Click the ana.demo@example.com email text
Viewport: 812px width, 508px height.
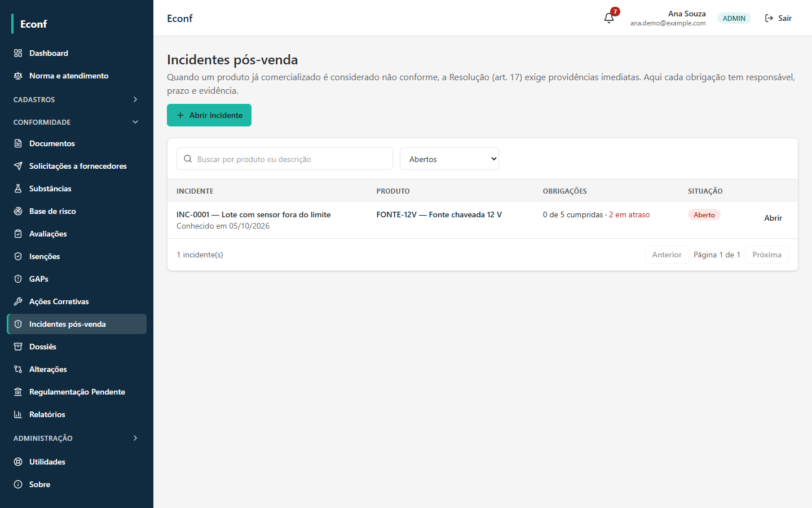tap(668, 23)
